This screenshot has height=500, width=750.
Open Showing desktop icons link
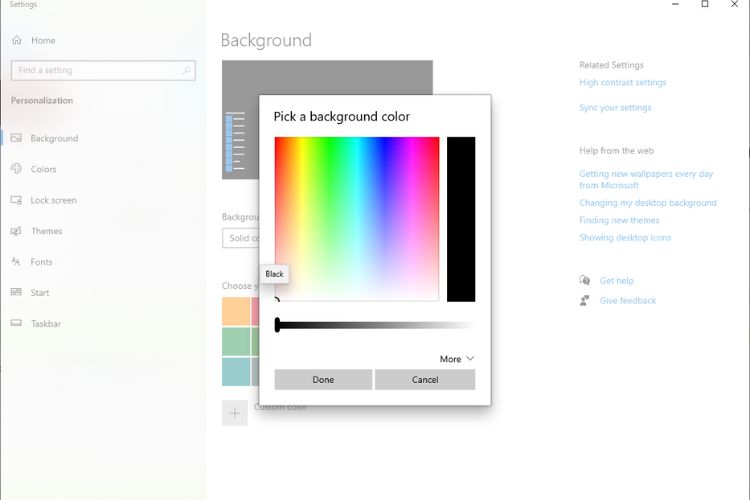tap(625, 237)
